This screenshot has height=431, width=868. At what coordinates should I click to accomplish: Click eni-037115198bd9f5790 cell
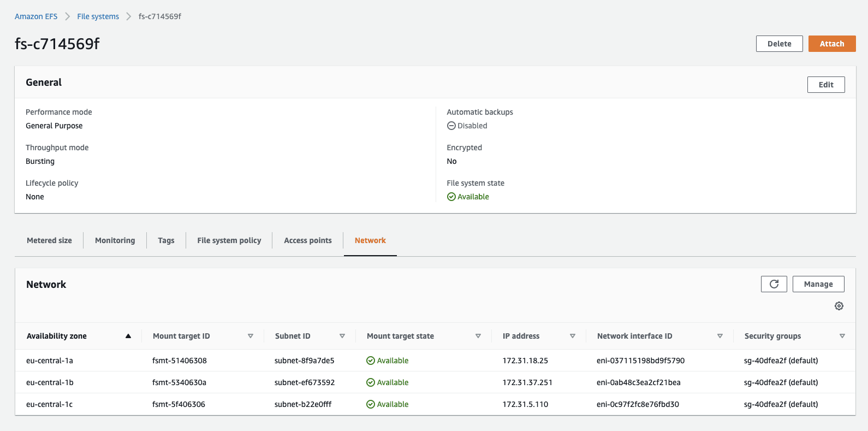(x=640, y=361)
